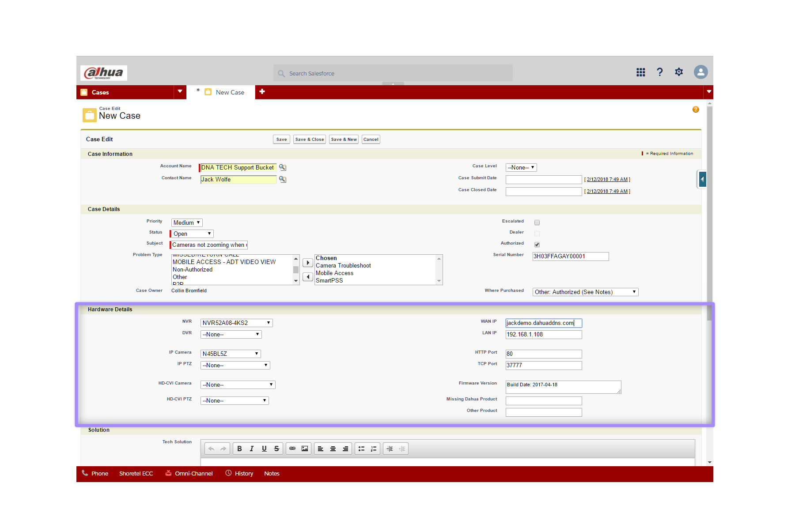Click the Save & Close button
The width and height of the screenshot is (795, 532).
[x=309, y=140]
